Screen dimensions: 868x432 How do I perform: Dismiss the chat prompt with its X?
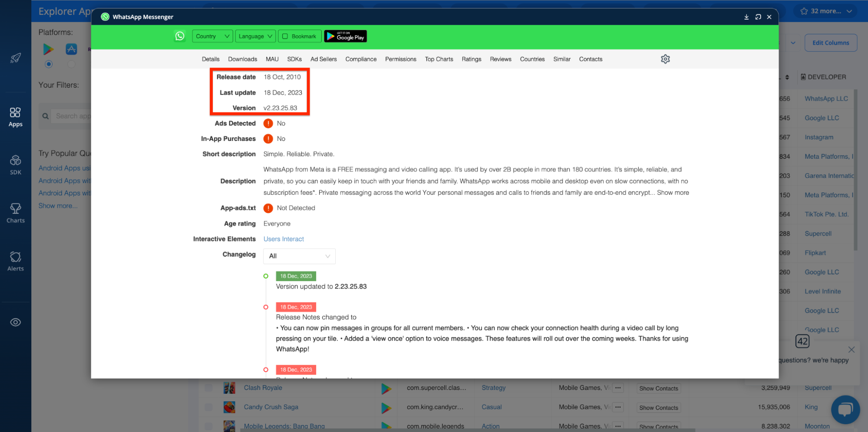click(851, 350)
